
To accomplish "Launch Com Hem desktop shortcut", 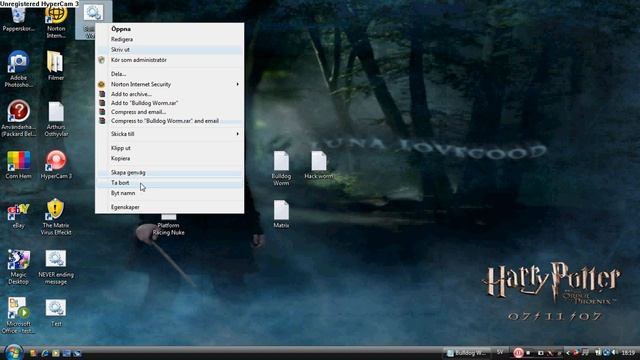I will [18, 164].
